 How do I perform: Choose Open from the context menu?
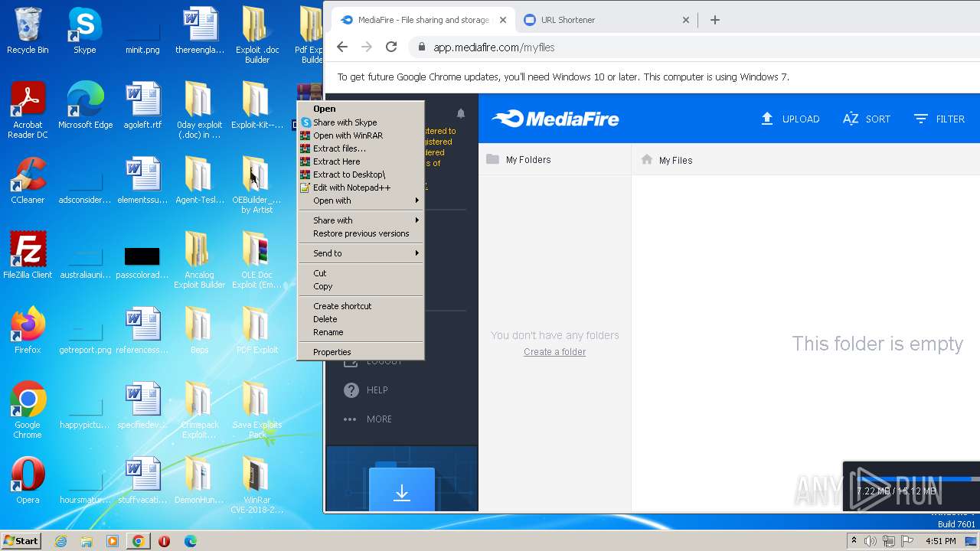pyautogui.click(x=361, y=109)
